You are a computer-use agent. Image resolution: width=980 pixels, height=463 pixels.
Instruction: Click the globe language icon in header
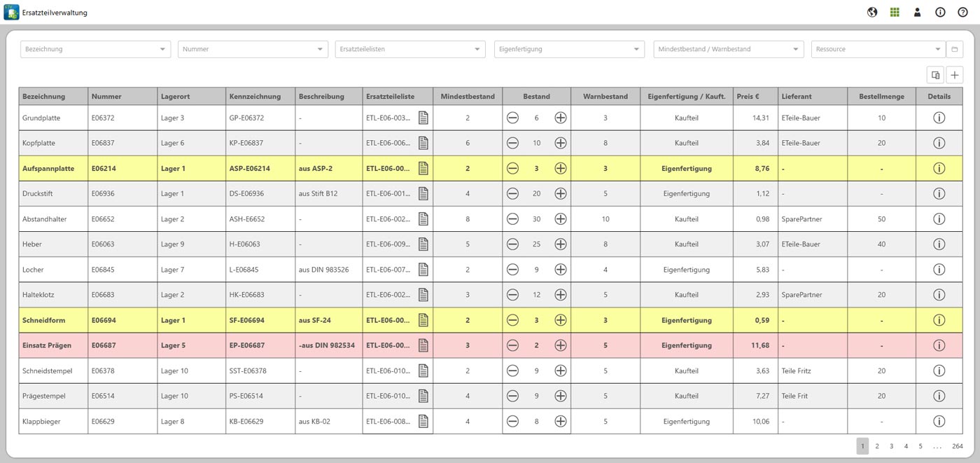[x=872, y=12]
